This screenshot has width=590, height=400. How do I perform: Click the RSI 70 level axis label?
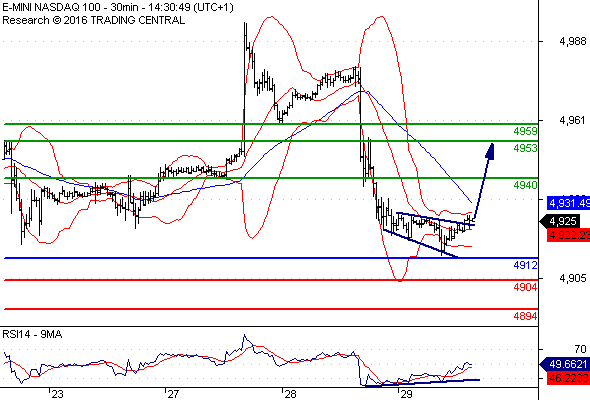pos(580,349)
